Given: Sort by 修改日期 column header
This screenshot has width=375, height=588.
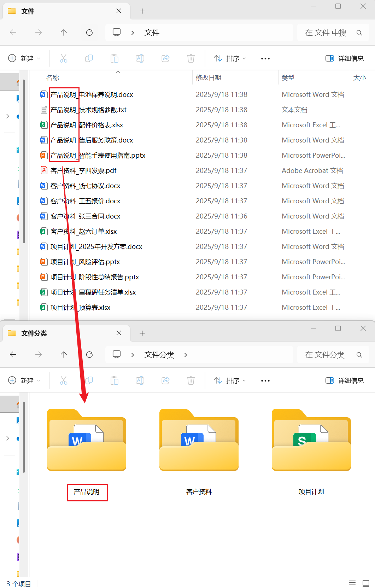Looking at the screenshot, I should (x=209, y=78).
